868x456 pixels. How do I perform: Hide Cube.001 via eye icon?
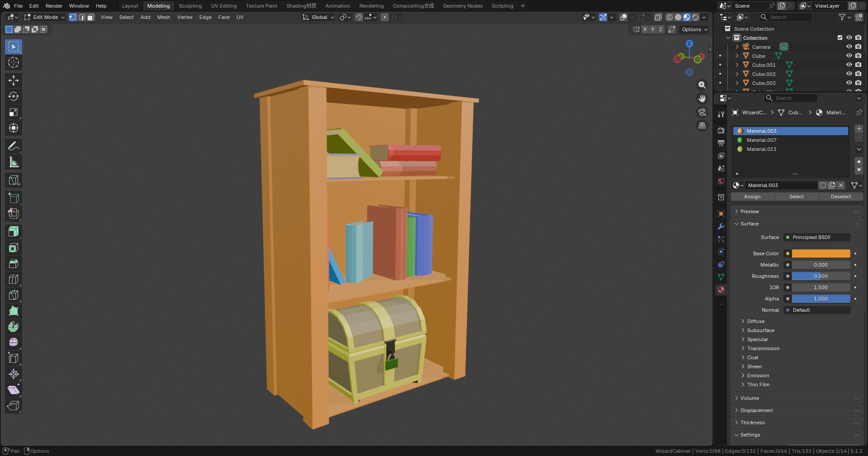click(x=849, y=65)
